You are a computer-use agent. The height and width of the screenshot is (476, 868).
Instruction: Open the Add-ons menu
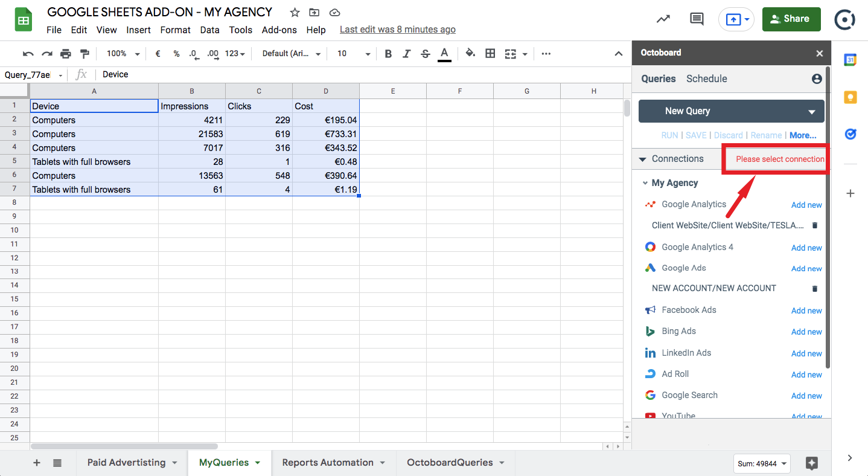coord(279,30)
